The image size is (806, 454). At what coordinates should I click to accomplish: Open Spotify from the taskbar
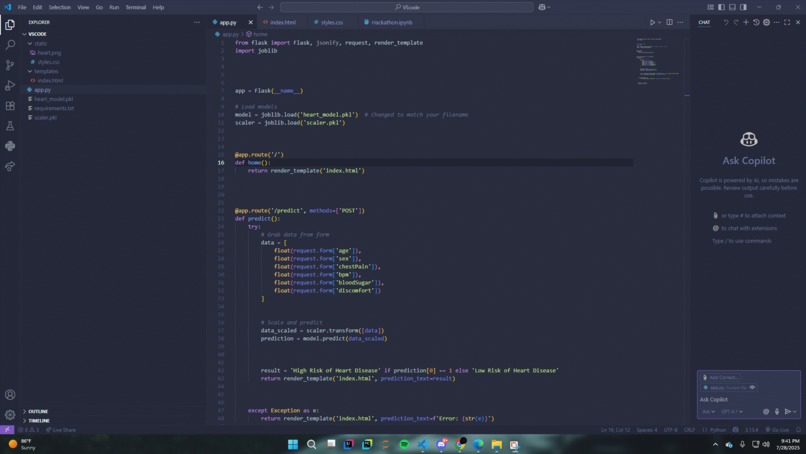pyautogui.click(x=404, y=444)
